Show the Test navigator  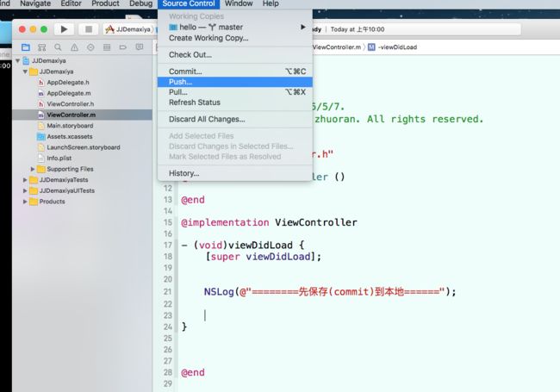tap(90, 47)
